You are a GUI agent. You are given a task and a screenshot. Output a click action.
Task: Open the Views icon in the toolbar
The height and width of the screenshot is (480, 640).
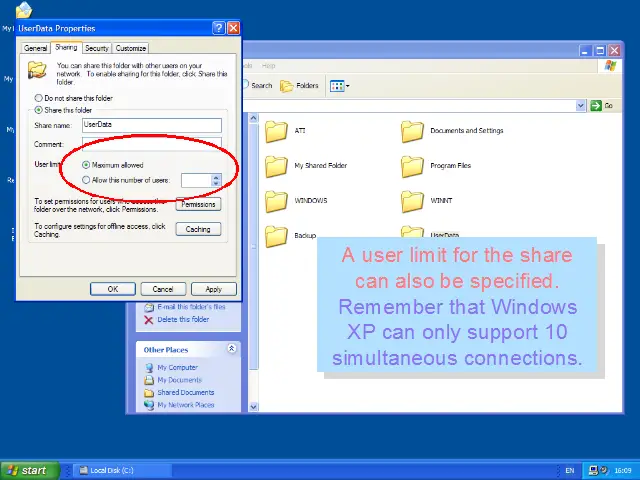pyautogui.click(x=337, y=86)
